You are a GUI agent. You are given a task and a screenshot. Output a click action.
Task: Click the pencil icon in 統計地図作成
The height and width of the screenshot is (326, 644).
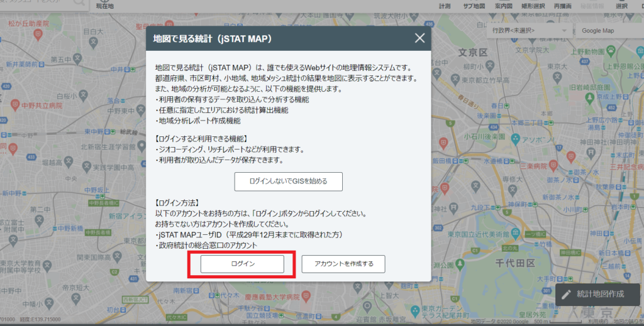[x=567, y=295]
